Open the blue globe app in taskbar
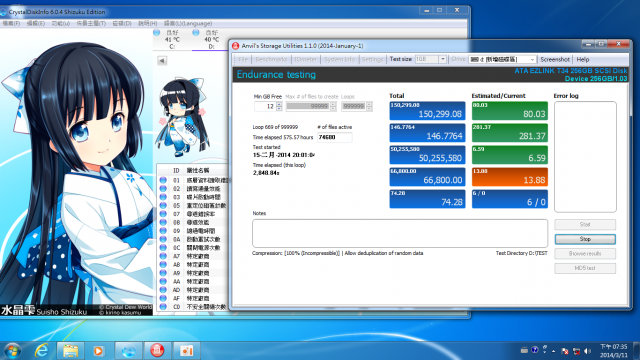This screenshot has height=360, width=640. (129, 351)
